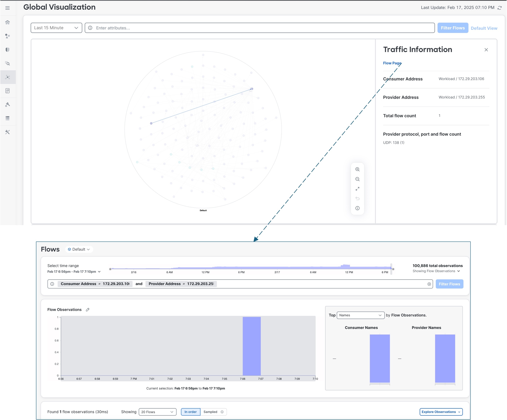Expand the Top Names dropdown
Screen dimensions: 507x420
360,315
